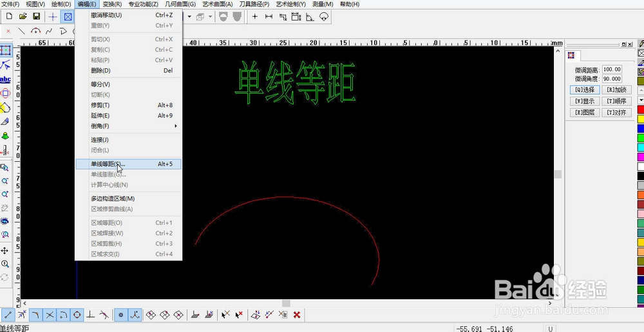Select the polyline drawing tool

point(63,31)
